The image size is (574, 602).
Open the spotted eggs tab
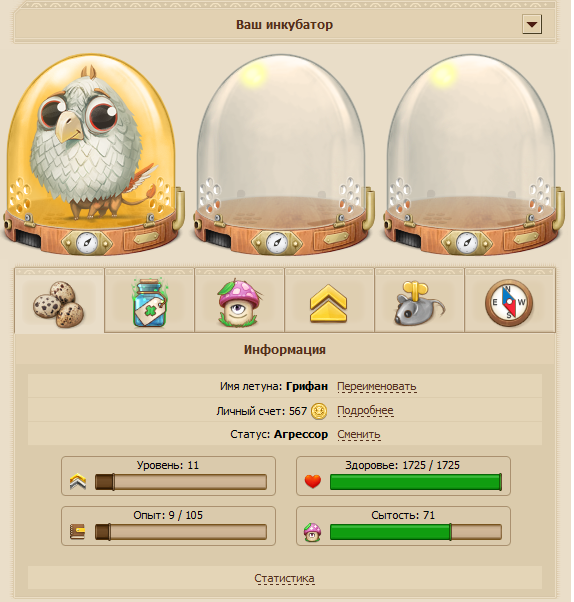click(59, 301)
